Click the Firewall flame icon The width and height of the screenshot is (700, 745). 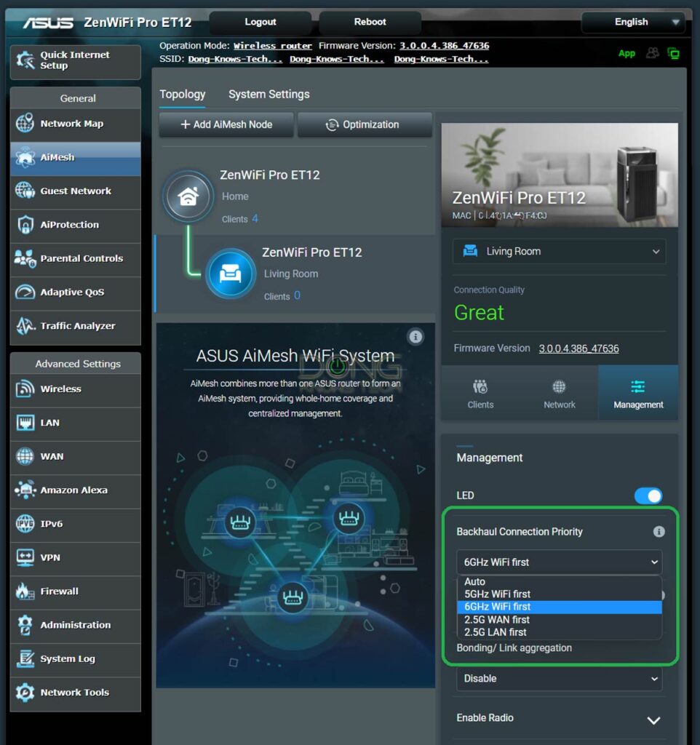point(25,591)
